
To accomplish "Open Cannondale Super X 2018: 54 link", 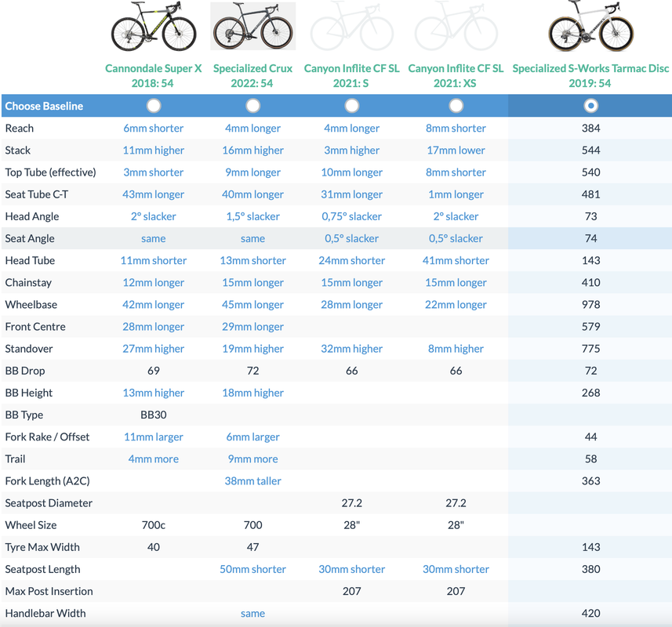I will click(153, 75).
